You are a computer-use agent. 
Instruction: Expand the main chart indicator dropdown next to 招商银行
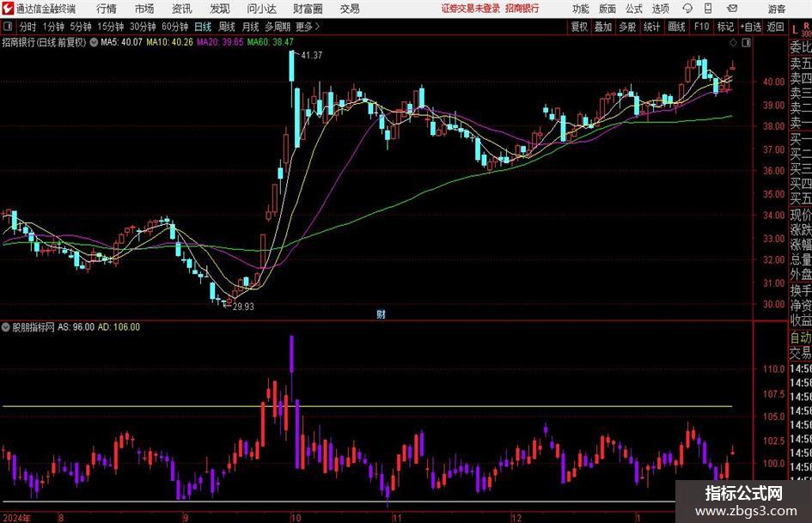click(x=94, y=42)
